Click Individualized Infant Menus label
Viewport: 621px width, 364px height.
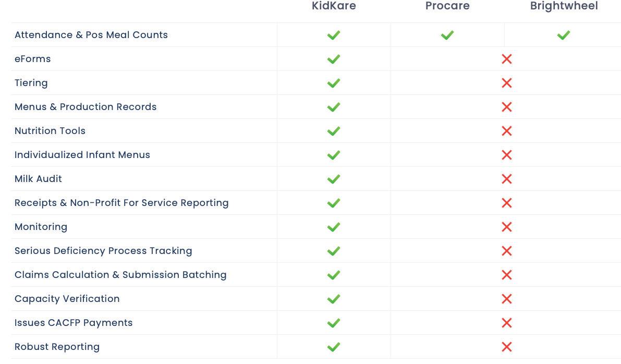82,155
